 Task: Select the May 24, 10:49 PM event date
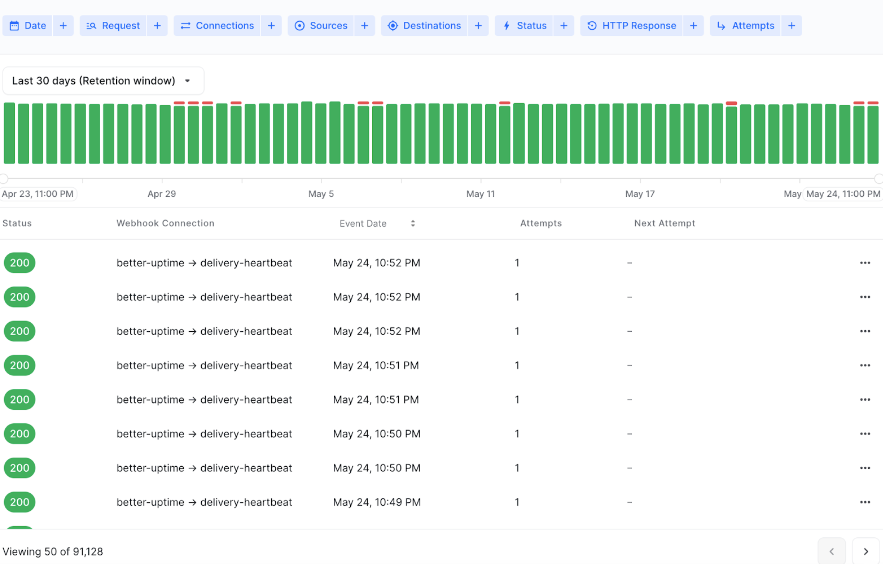pyautogui.click(x=377, y=502)
